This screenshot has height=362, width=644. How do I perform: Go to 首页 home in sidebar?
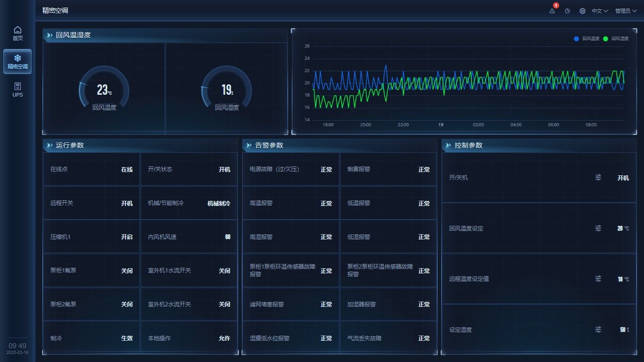tap(17, 33)
